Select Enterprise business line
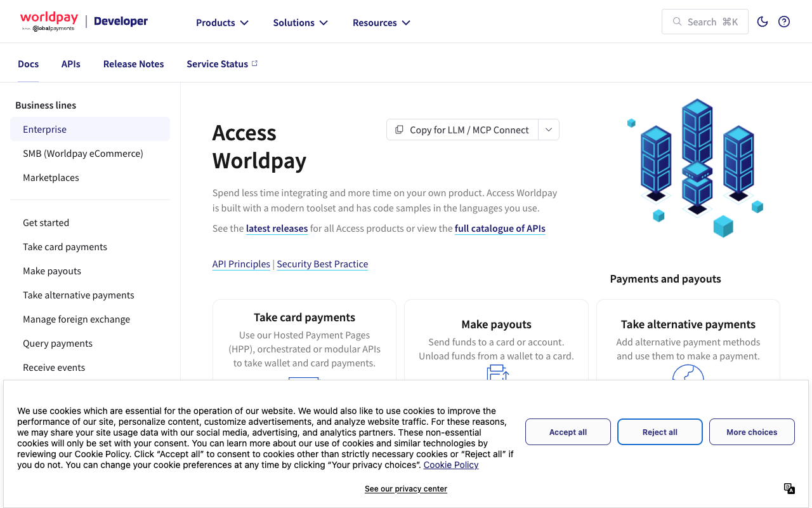 coord(90,129)
